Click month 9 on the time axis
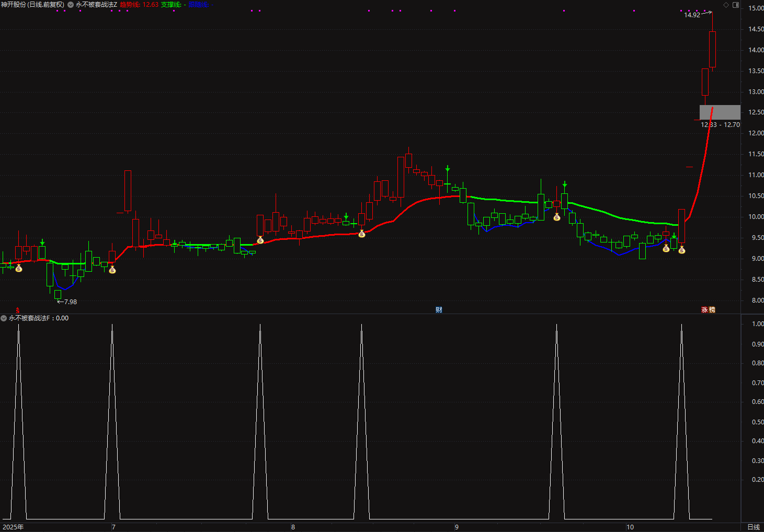 click(457, 527)
